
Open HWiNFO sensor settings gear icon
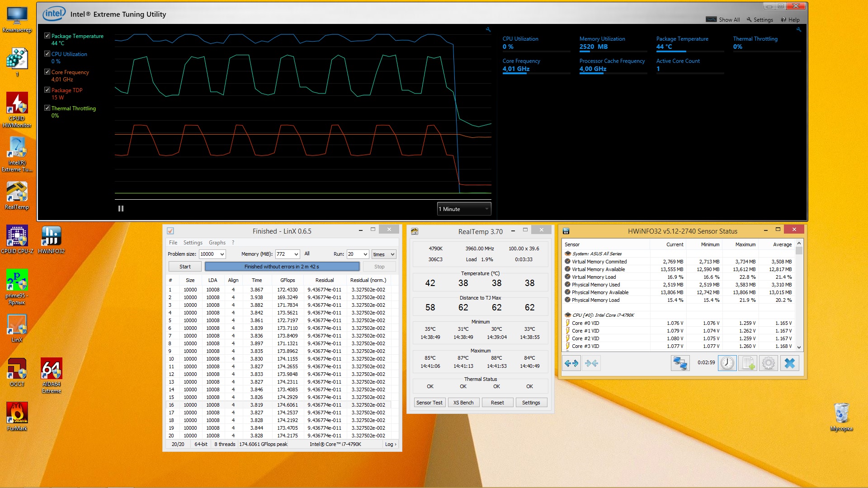tap(769, 363)
